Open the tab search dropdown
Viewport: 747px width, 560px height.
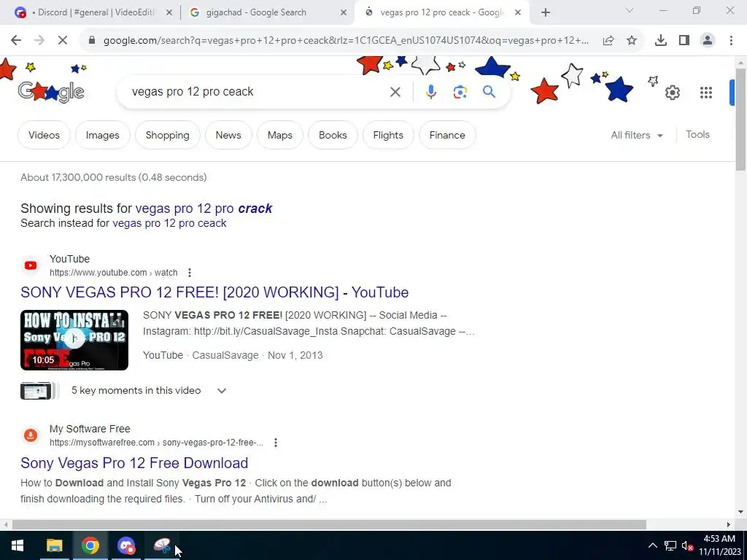coord(630,10)
